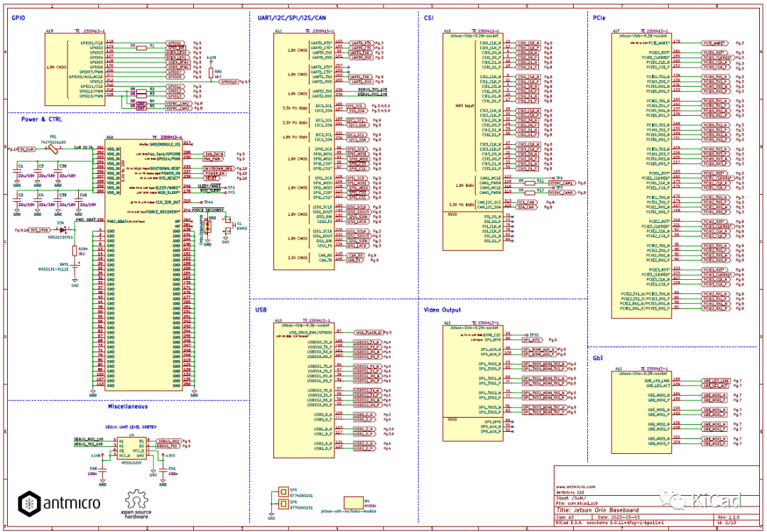Click the SP6 standoff symbol
This screenshot has width=767, height=532.
tap(283, 504)
